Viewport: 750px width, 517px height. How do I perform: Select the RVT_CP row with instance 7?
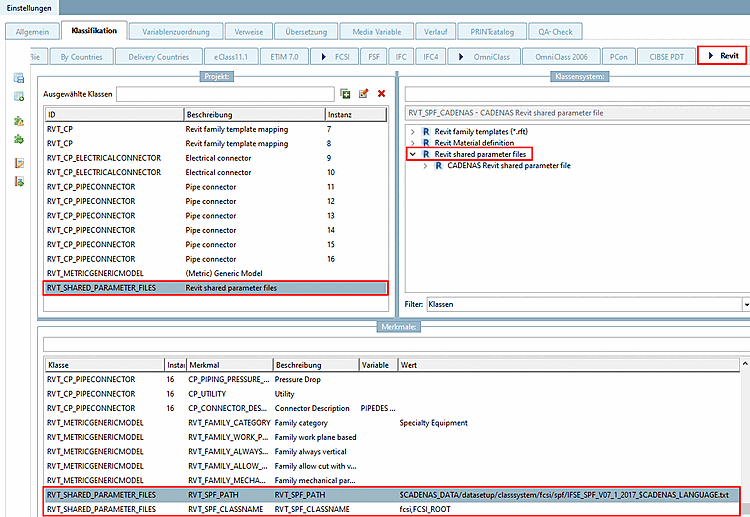tap(216, 129)
